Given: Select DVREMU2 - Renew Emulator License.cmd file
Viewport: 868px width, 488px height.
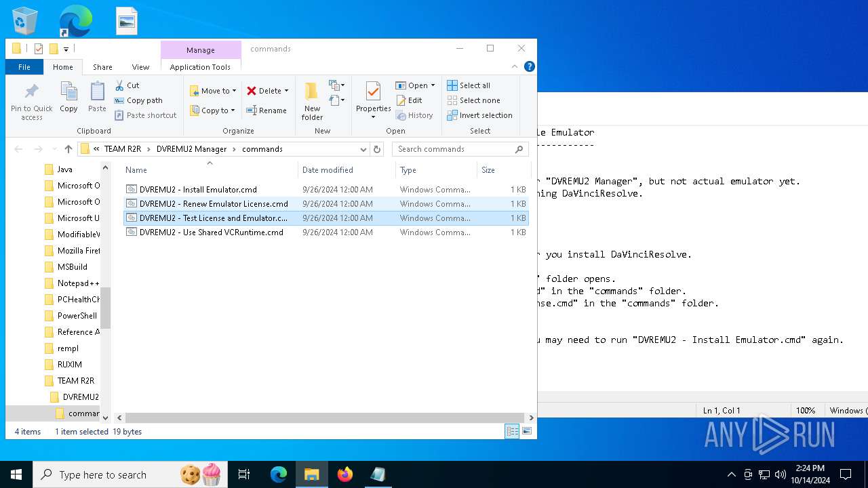Looking at the screenshot, I should click(x=325, y=204).
